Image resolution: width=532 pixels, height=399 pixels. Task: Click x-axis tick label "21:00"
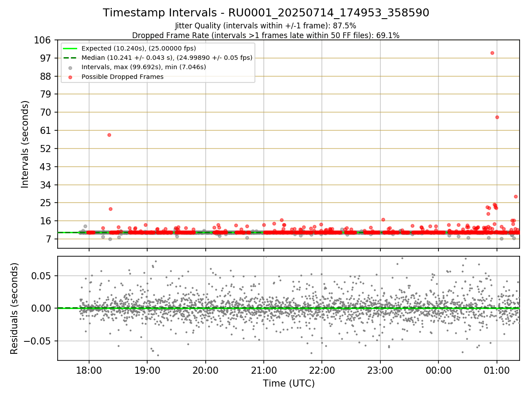point(264,370)
